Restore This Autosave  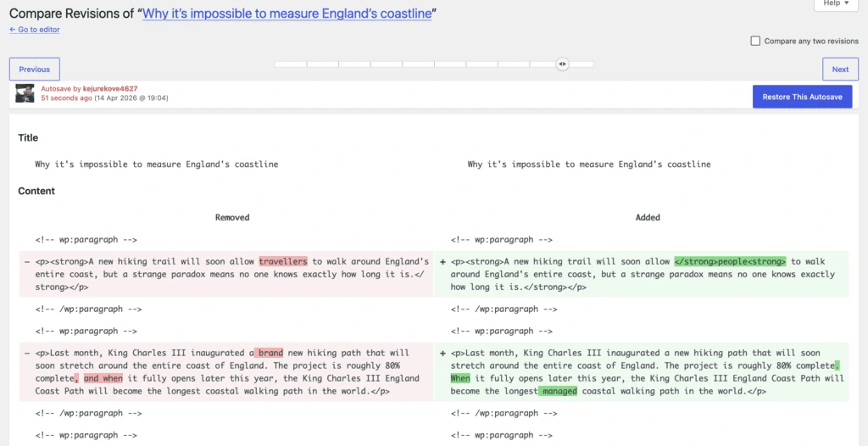click(802, 97)
